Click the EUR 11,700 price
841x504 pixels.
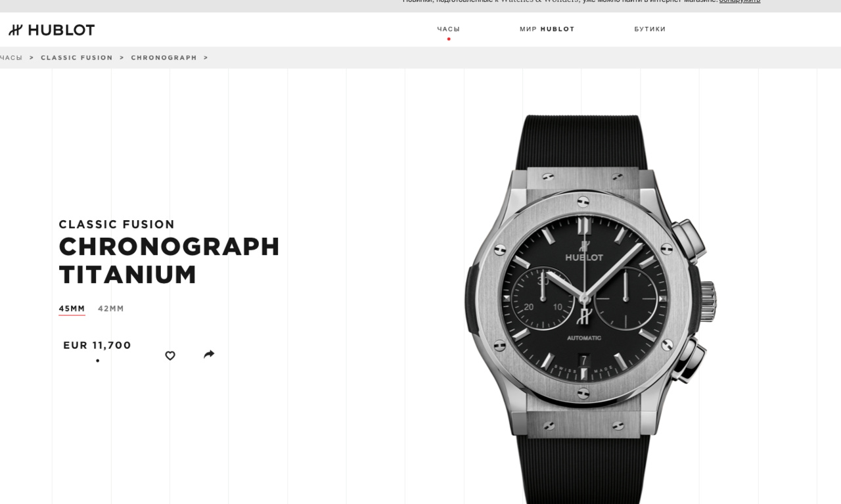pos(97,345)
